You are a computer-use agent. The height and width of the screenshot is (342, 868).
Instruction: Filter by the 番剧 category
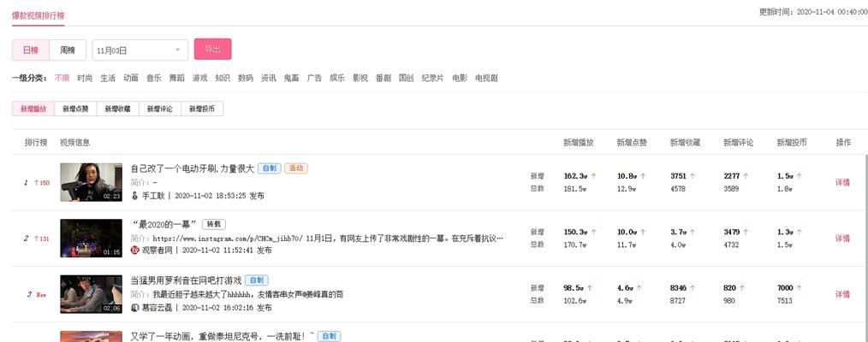point(383,79)
